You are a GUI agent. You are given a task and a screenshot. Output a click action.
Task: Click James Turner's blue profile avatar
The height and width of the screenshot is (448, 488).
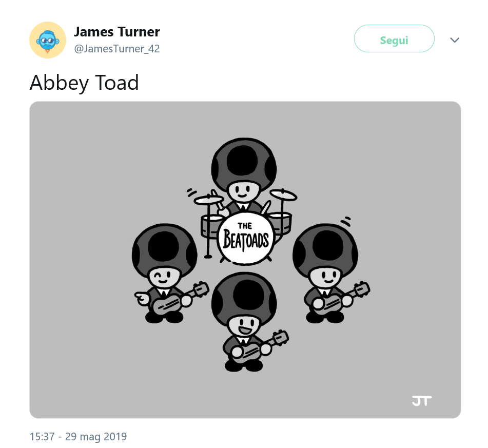tap(47, 40)
